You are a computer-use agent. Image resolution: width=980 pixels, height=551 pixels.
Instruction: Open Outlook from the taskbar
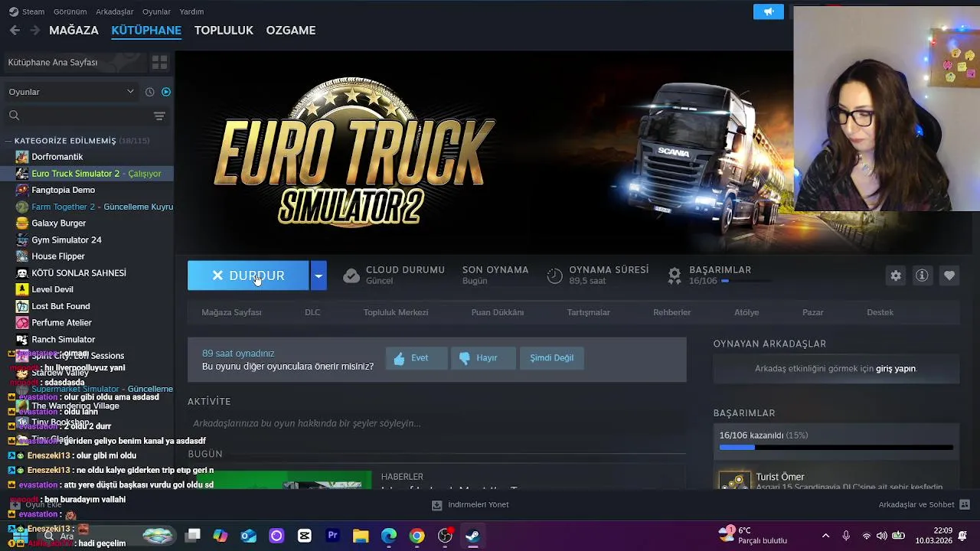click(249, 536)
